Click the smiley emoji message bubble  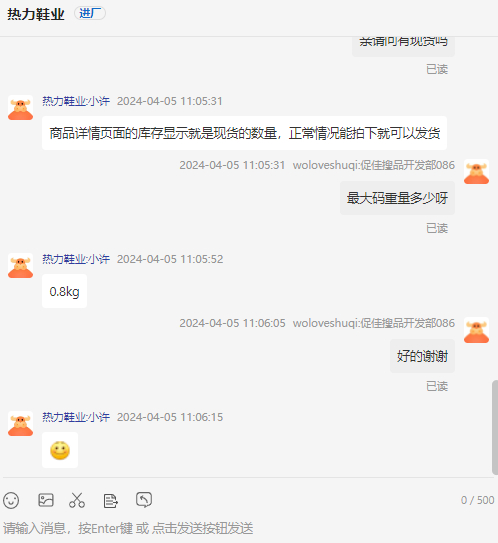pyautogui.click(x=60, y=450)
